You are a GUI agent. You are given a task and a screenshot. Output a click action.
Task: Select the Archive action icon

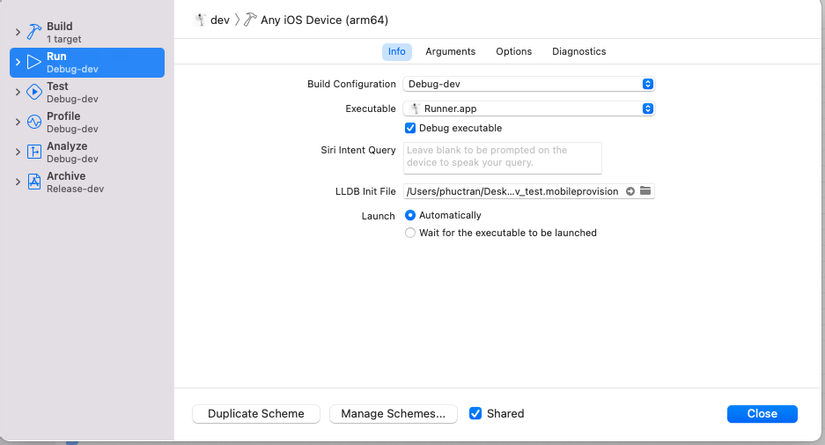click(34, 182)
